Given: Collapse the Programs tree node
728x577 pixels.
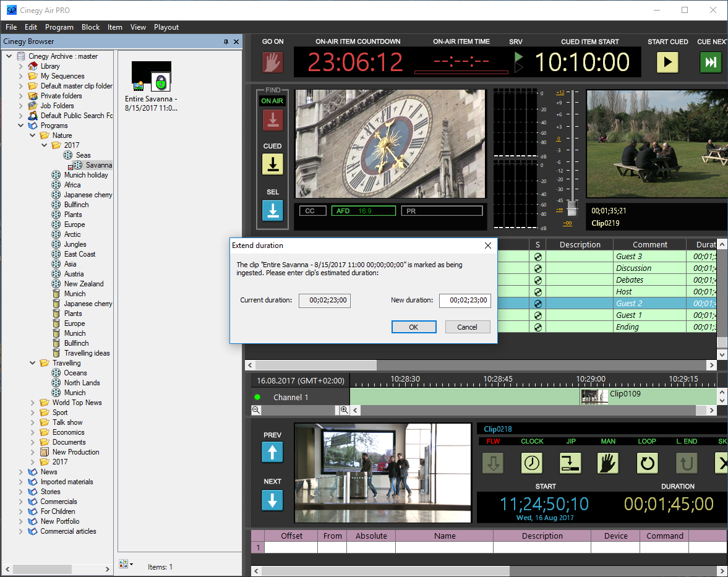Looking at the screenshot, I should (20, 126).
